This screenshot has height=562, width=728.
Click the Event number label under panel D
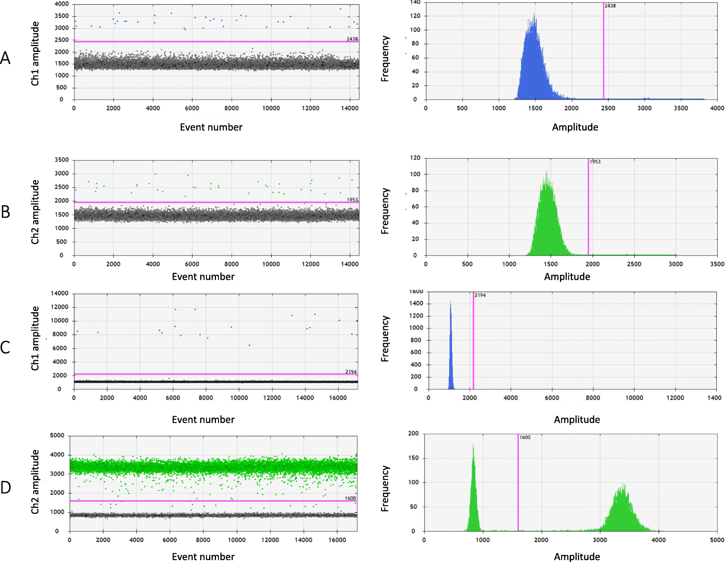click(203, 556)
